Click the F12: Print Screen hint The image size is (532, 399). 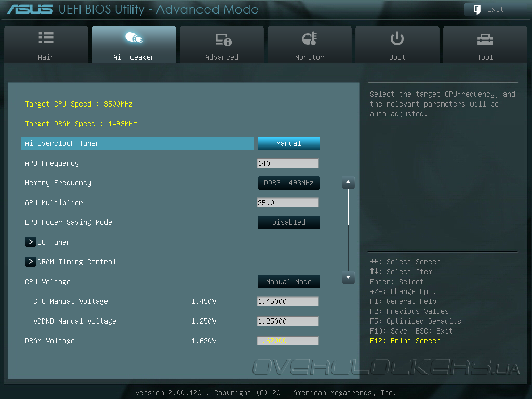405,341
